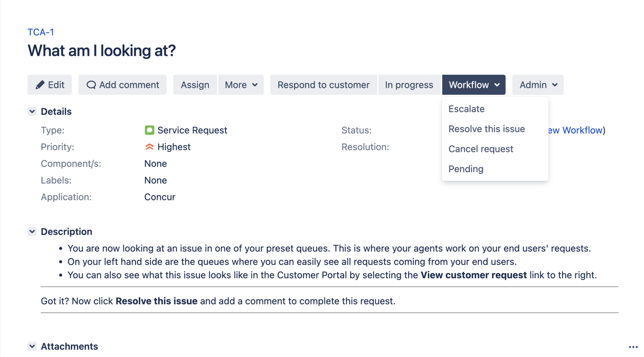Select Escalate from the Workflow menu
644x357 pixels.
[x=466, y=109]
